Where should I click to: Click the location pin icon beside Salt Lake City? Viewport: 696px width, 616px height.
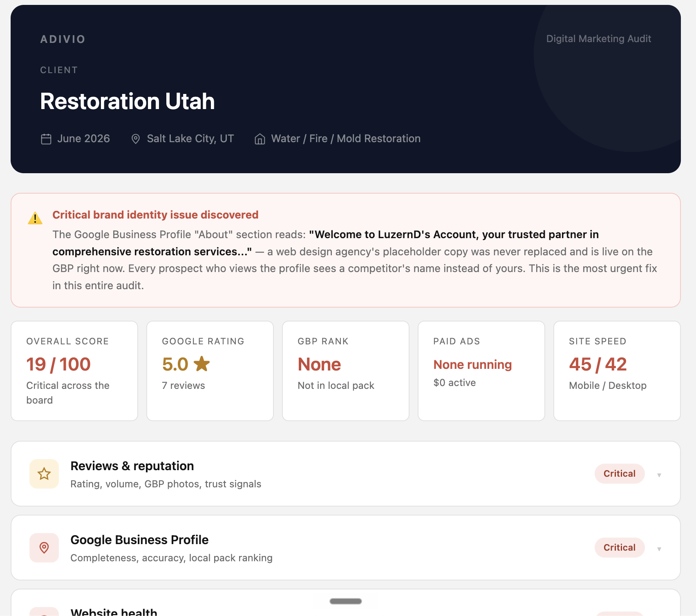[136, 139]
